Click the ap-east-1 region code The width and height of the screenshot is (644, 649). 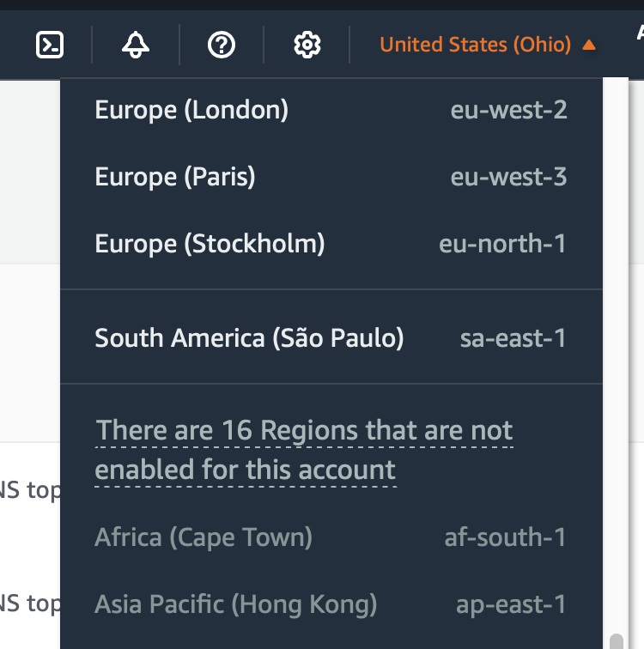point(511,604)
